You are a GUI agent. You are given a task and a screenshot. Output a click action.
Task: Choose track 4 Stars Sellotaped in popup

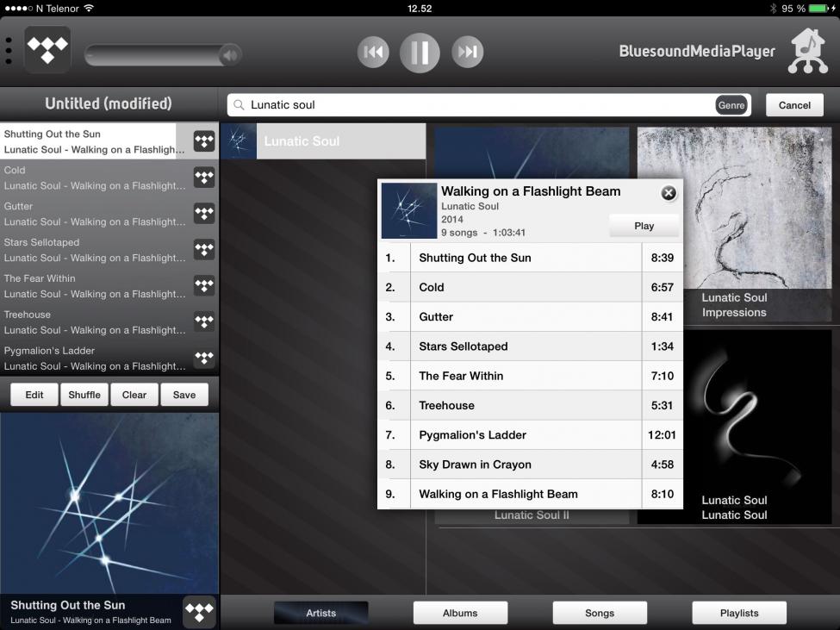[x=530, y=346]
